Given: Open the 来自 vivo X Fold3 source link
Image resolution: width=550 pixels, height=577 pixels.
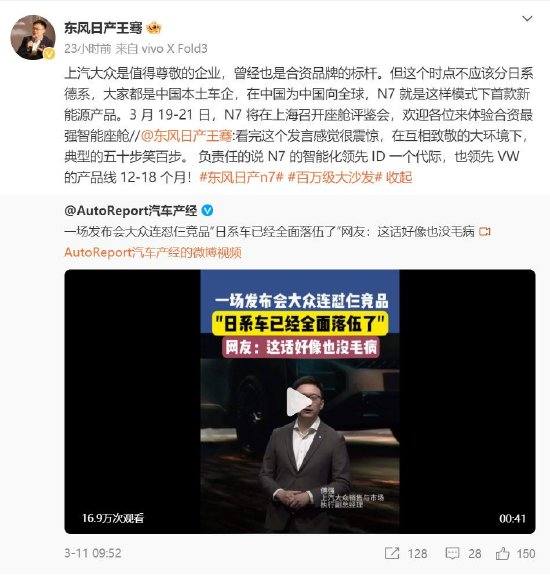Looking at the screenshot, I should click(162, 49).
